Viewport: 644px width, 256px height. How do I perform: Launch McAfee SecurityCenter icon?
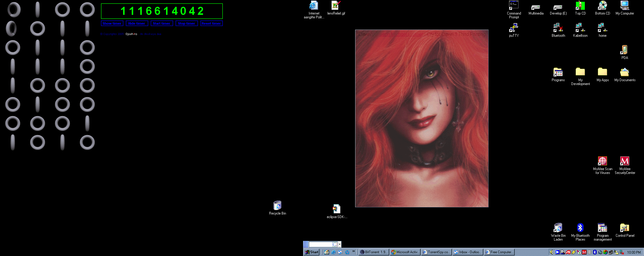point(625,165)
